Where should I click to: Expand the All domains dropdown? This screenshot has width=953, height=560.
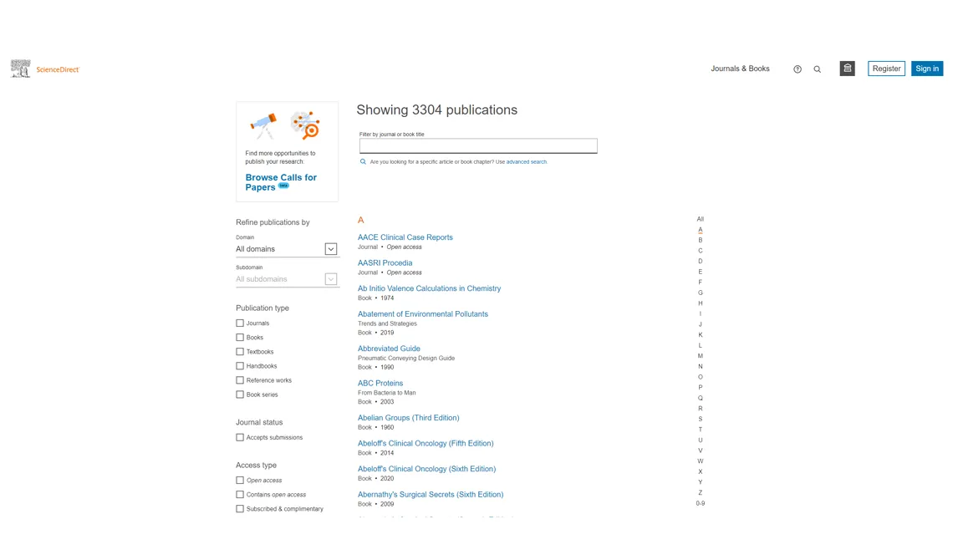[x=286, y=249]
